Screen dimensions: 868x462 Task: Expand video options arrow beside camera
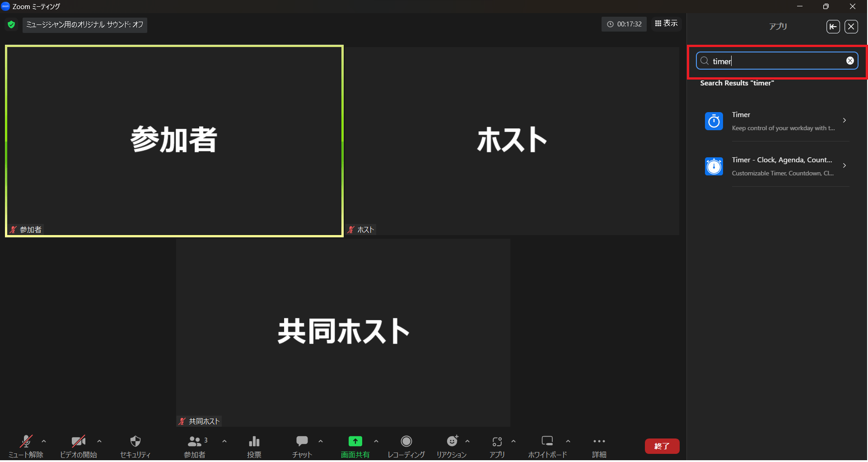coord(99,441)
